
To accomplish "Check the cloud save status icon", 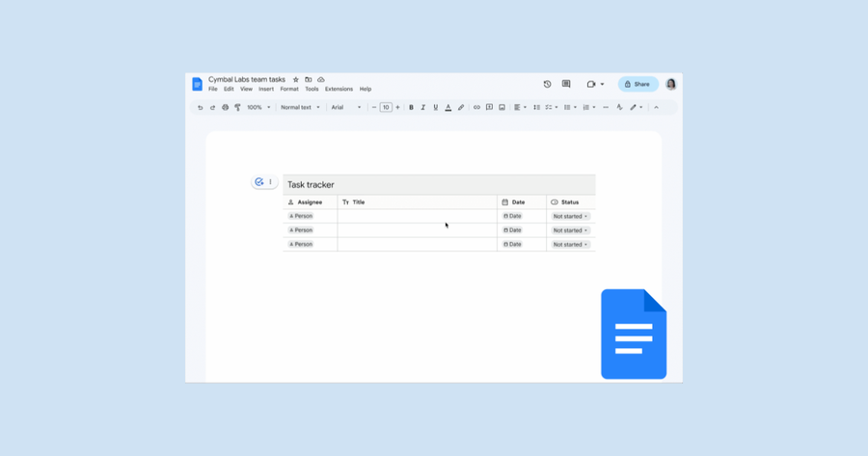I will pyautogui.click(x=321, y=80).
